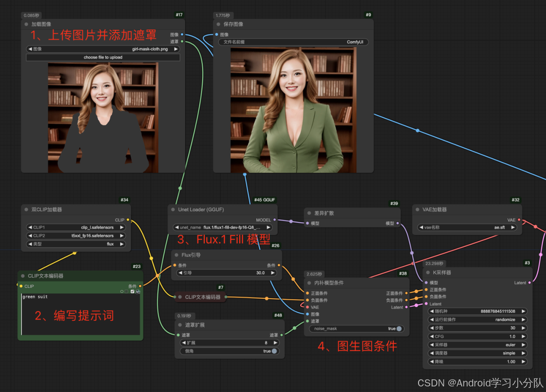
Task: Collapse the K采样器 node via title dot
Action: click(x=428, y=272)
